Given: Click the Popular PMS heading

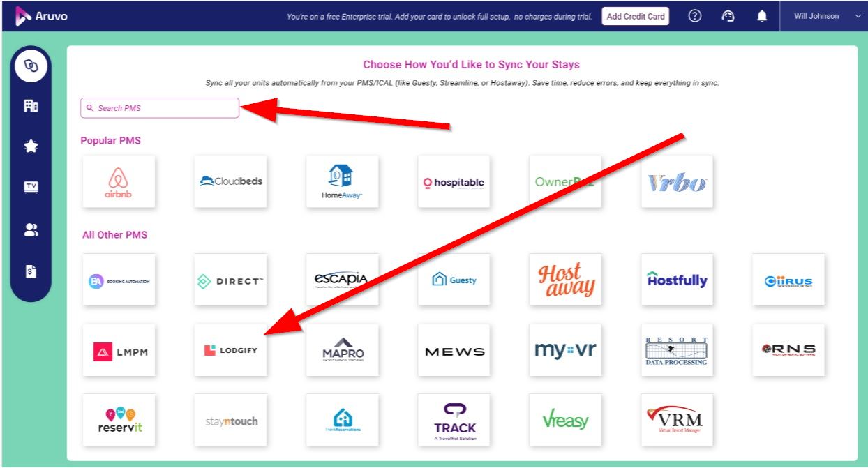Looking at the screenshot, I should coord(110,140).
